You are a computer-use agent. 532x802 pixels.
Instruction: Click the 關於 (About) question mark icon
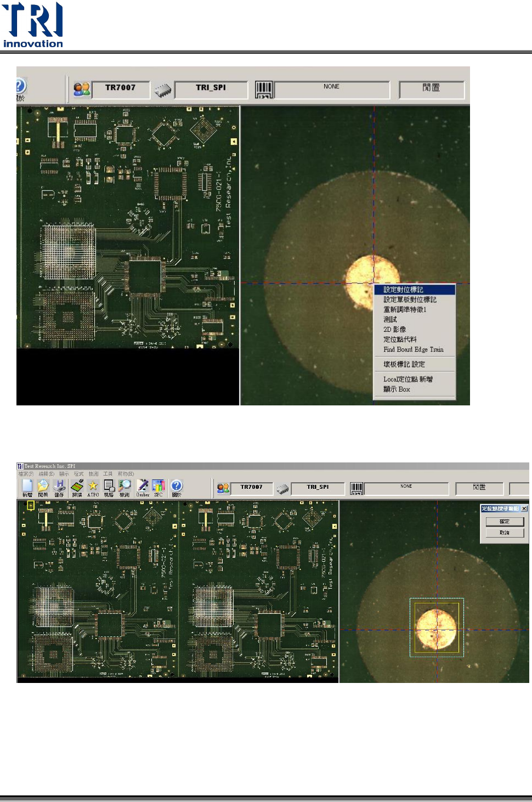177,487
